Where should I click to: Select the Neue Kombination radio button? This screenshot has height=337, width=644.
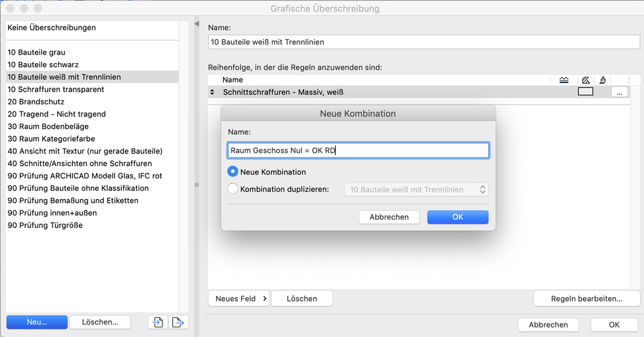(x=233, y=172)
